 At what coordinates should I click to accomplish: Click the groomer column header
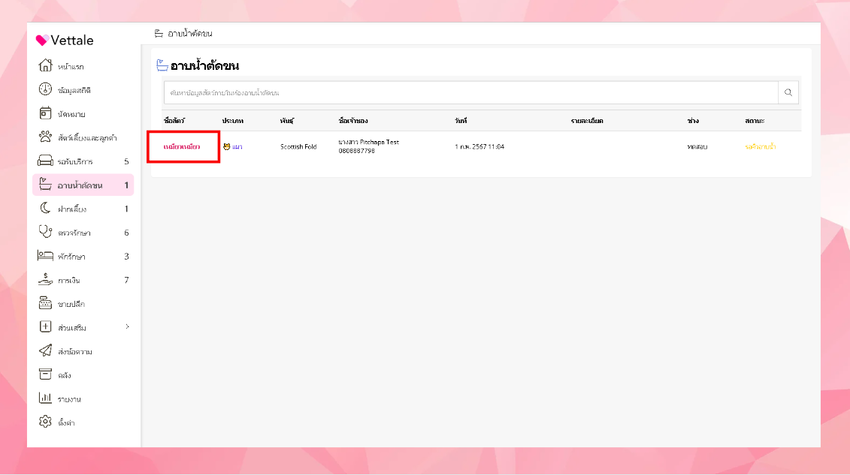pyautogui.click(x=693, y=120)
